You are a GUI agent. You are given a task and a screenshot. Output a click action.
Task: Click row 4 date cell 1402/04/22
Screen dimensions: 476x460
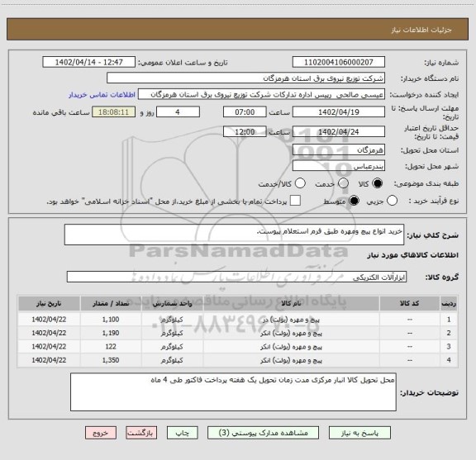(49, 360)
